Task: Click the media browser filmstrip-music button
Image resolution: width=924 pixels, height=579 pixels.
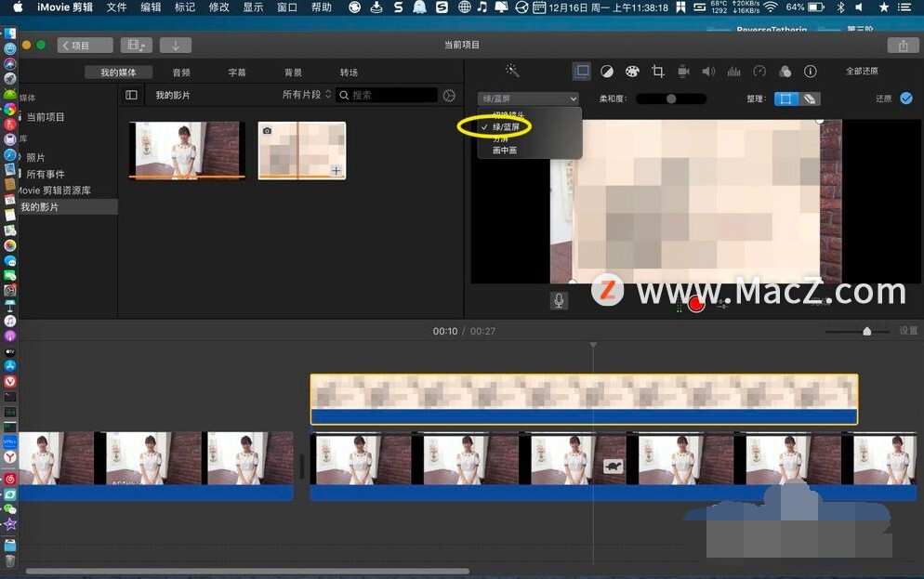Action: 136,46
